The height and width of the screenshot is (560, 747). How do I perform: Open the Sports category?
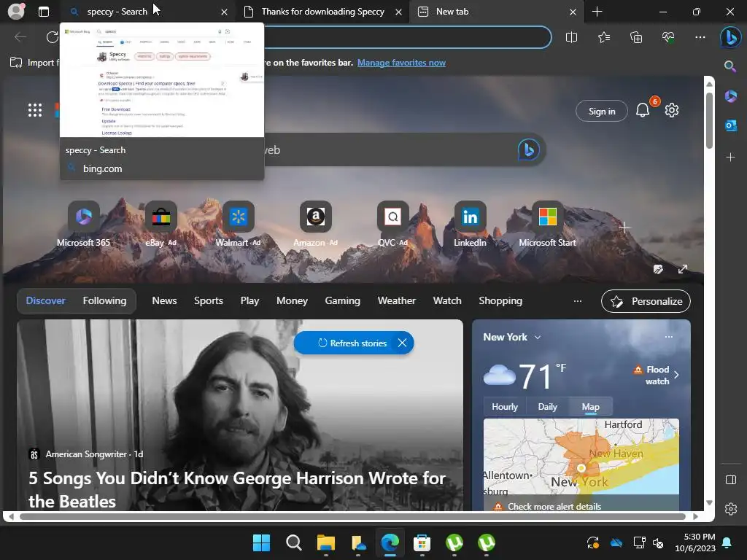coord(208,301)
